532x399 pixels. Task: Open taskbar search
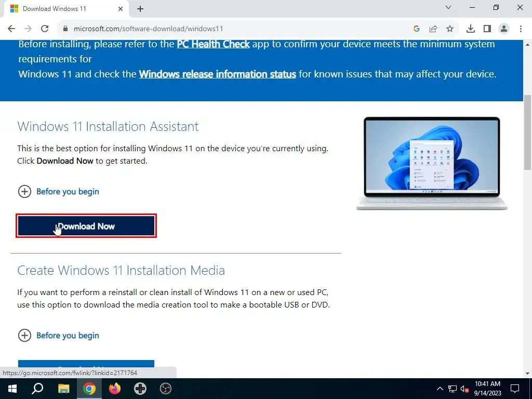37,389
